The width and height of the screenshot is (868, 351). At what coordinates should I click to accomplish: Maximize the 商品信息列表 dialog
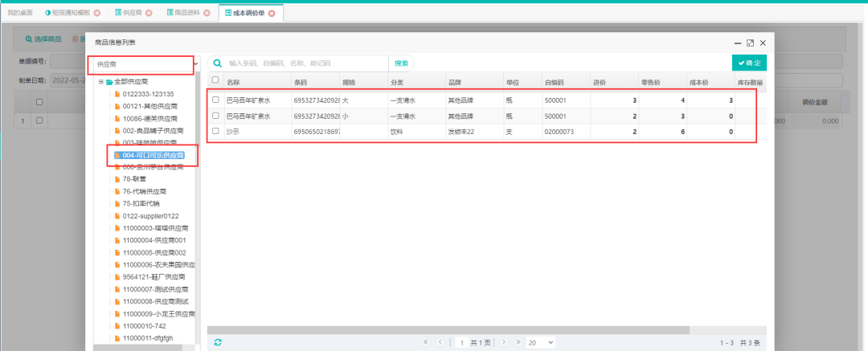point(750,43)
